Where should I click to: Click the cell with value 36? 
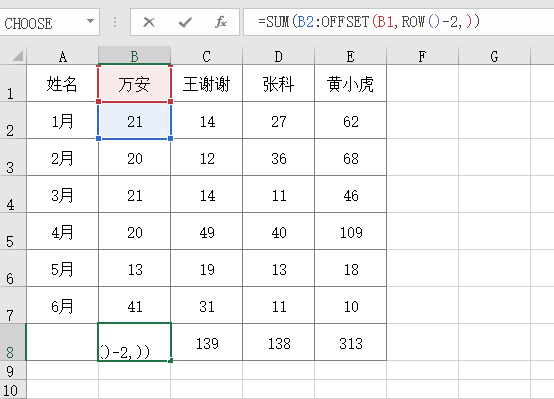[279, 158]
